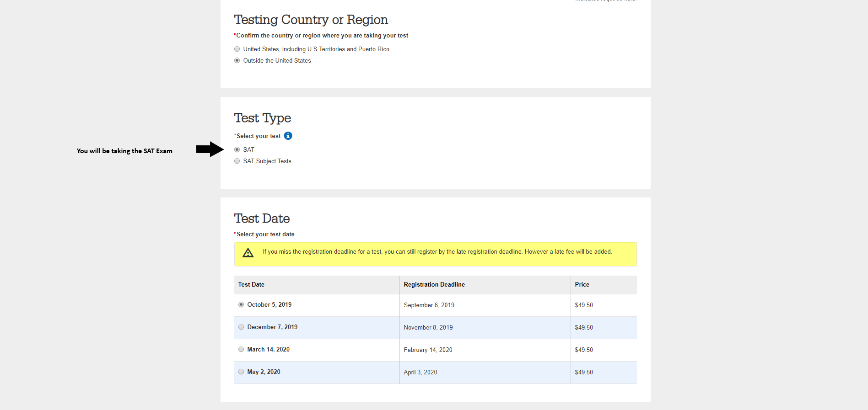Click the September 6, 2019 deadline cell
Viewport: 868px width, 410px height.
coord(429,305)
